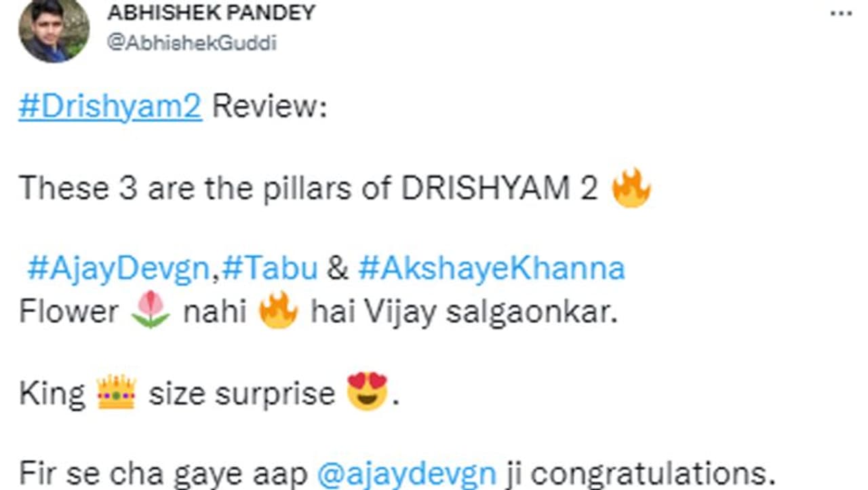Screen dimensions: 868x490
Task: Open Abhishek Pandey's profile picture
Action: click(x=54, y=31)
